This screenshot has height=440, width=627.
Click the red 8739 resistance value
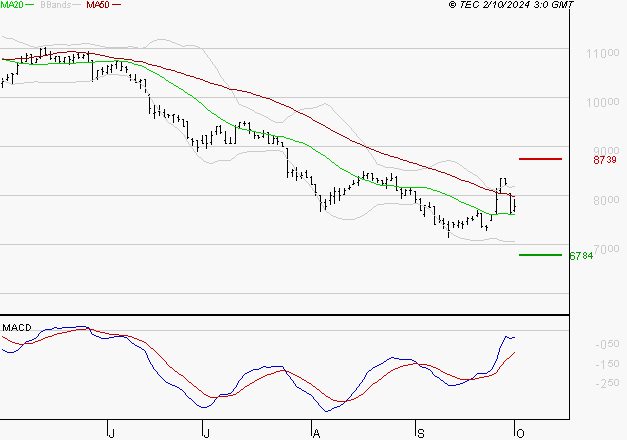click(x=605, y=160)
